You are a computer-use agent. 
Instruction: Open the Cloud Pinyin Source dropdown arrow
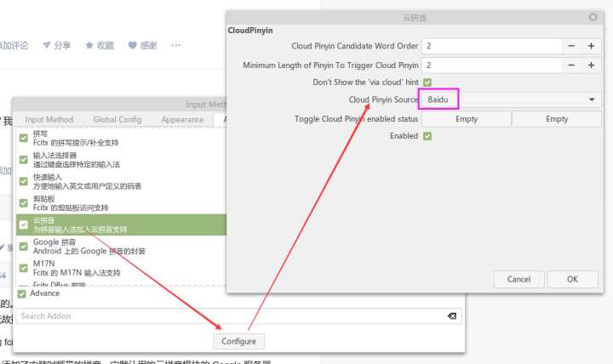[592, 100]
